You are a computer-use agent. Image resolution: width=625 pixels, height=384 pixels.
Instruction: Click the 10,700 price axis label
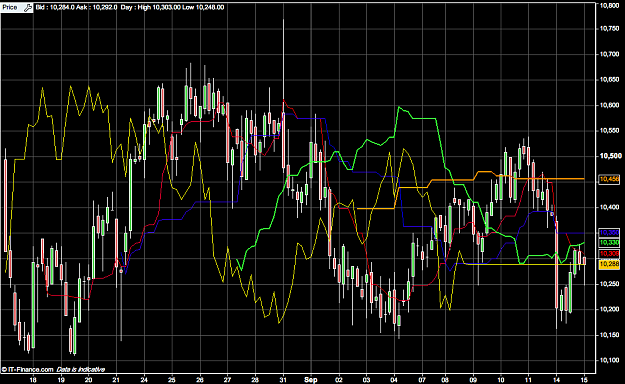click(609, 54)
